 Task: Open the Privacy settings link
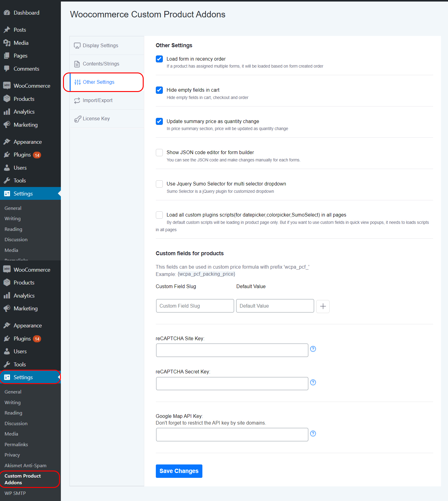(12, 455)
